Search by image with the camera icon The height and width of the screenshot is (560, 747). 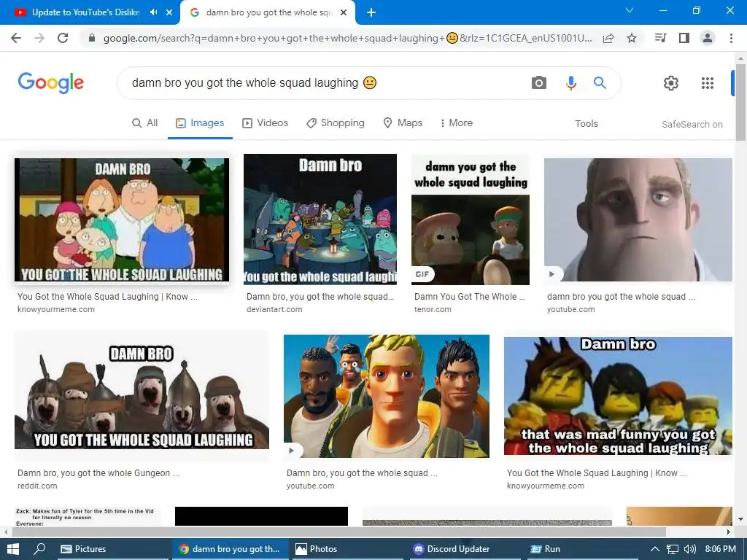[539, 83]
